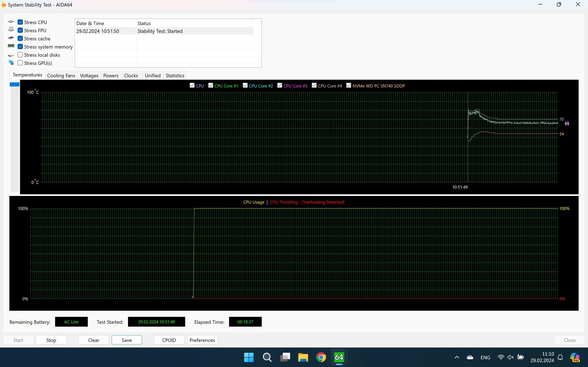Image resolution: width=588 pixels, height=367 pixels.
Task: Enable the Stress GPU(s) checkbox
Action: click(x=20, y=63)
